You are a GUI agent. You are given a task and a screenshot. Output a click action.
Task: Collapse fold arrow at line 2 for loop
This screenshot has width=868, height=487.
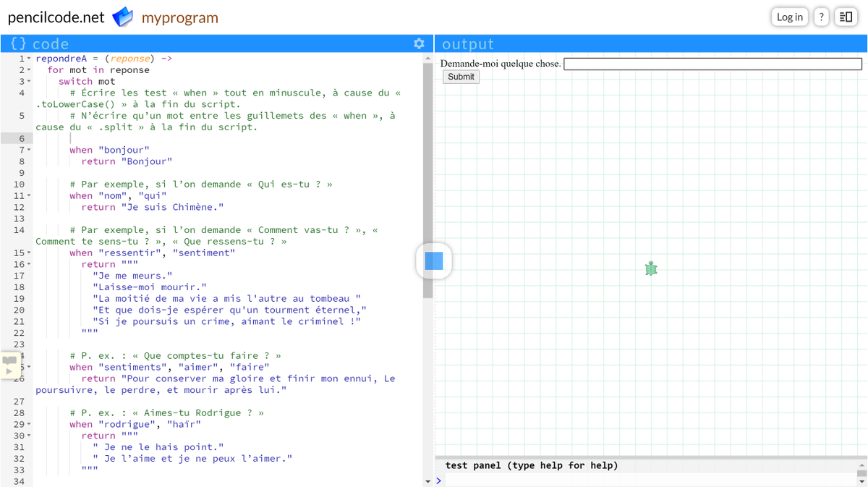[29, 70]
